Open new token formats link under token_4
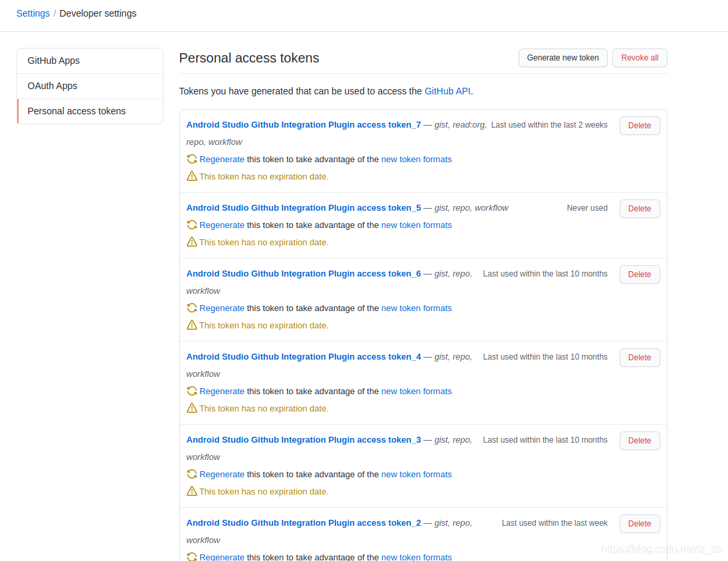 (x=416, y=392)
